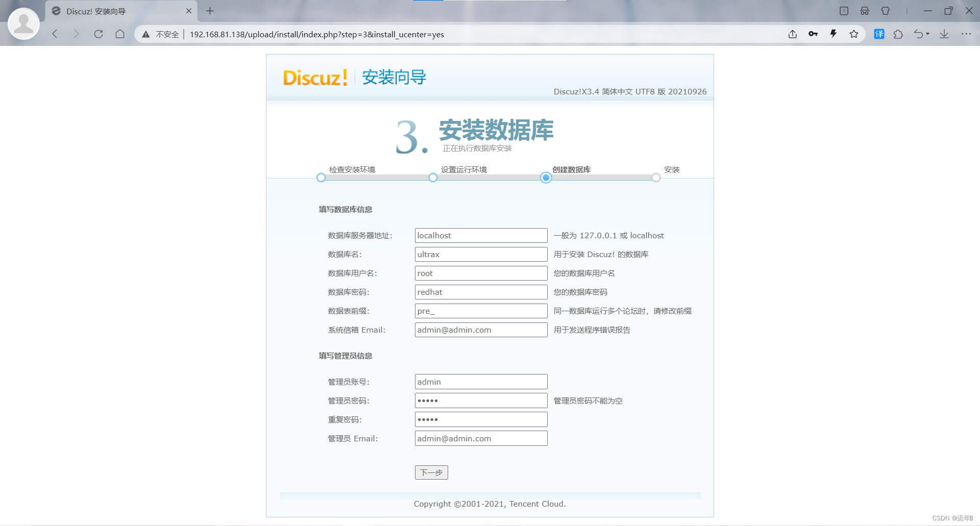
Task: Click the 数据库密码 field containing redhat
Action: pyautogui.click(x=481, y=292)
